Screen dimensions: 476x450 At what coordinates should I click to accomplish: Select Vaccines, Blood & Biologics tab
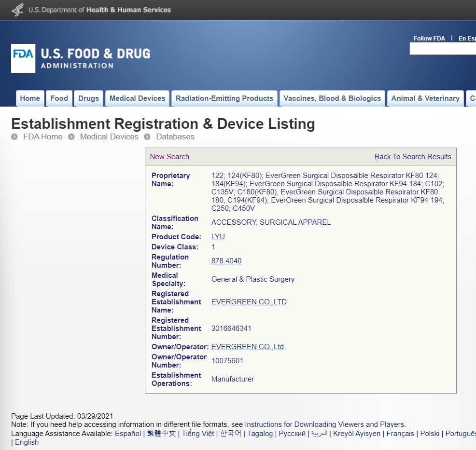332,98
